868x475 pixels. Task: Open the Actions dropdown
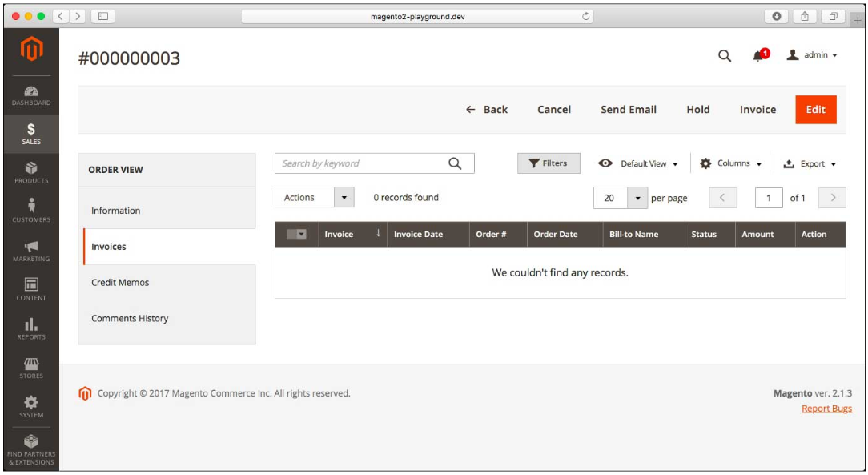pyautogui.click(x=315, y=197)
